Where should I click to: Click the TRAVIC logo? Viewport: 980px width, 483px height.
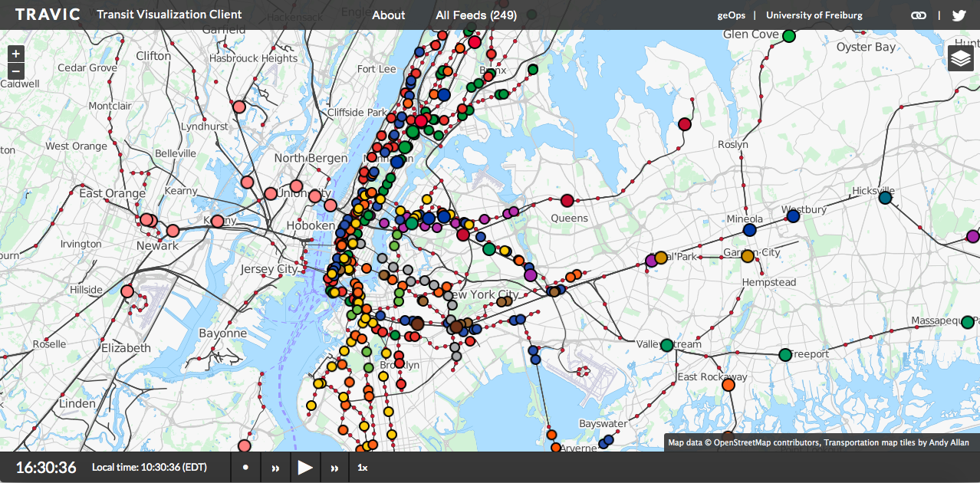coord(48,15)
